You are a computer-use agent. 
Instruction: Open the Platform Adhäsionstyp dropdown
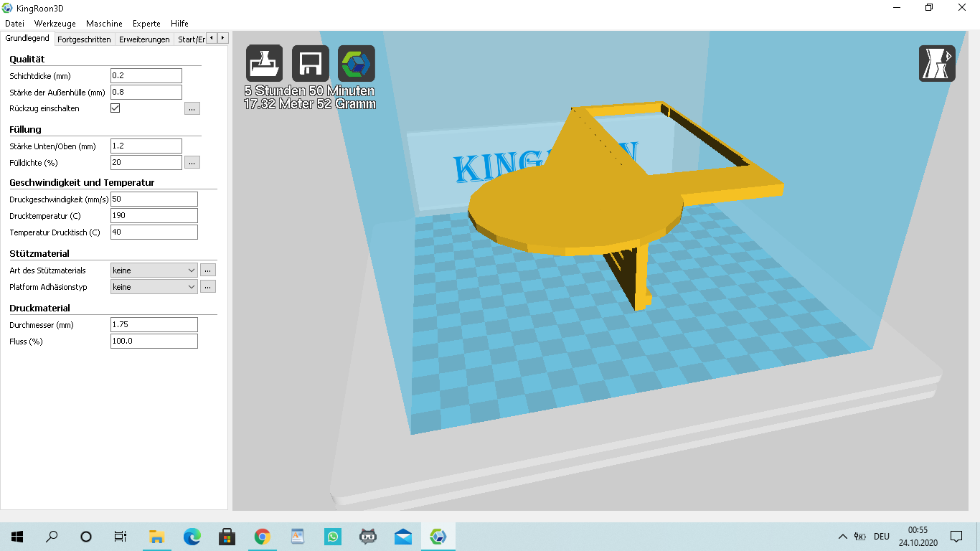(x=154, y=287)
